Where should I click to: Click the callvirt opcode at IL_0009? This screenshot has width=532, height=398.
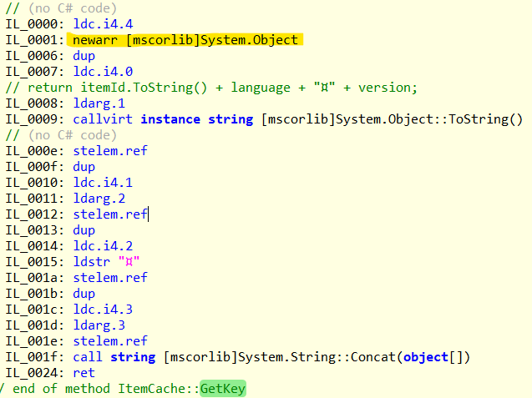97,119
